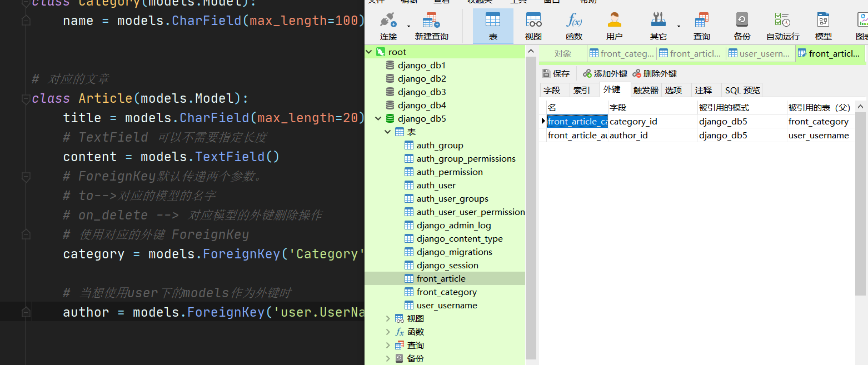Image resolution: width=868 pixels, height=365 pixels.
Task: Click the Connection (连接) toolbar icon
Action: (x=388, y=26)
